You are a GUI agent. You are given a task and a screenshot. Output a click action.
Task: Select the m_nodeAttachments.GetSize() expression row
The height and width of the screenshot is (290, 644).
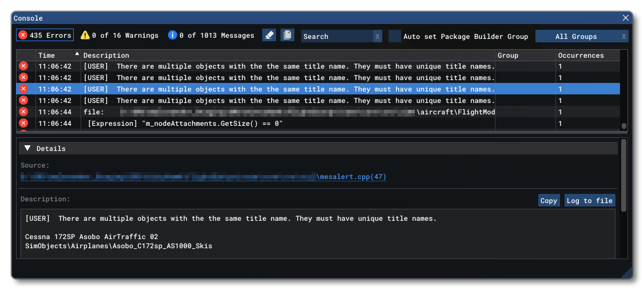318,124
